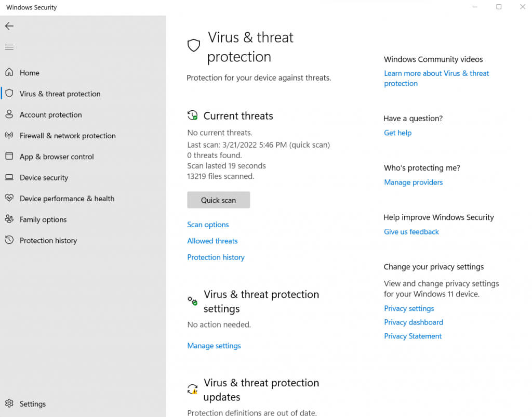Click the Device performance heart icon
The height and width of the screenshot is (417, 532).
[x=9, y=198]
